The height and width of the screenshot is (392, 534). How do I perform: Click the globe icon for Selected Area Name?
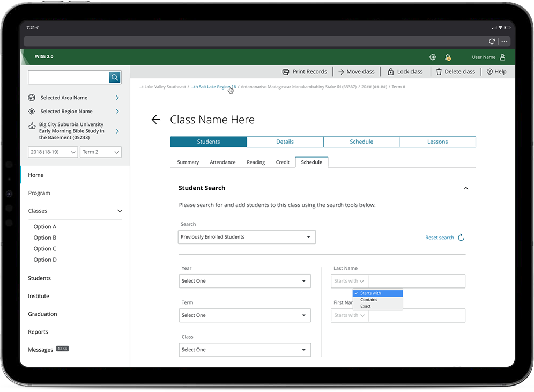(32, 98)
